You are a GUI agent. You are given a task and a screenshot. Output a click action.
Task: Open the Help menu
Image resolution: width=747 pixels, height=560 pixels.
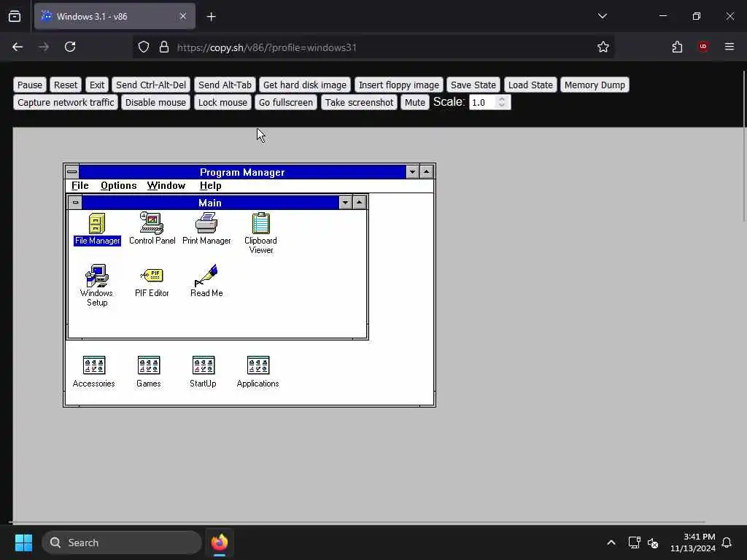click(x=210, y=186)
